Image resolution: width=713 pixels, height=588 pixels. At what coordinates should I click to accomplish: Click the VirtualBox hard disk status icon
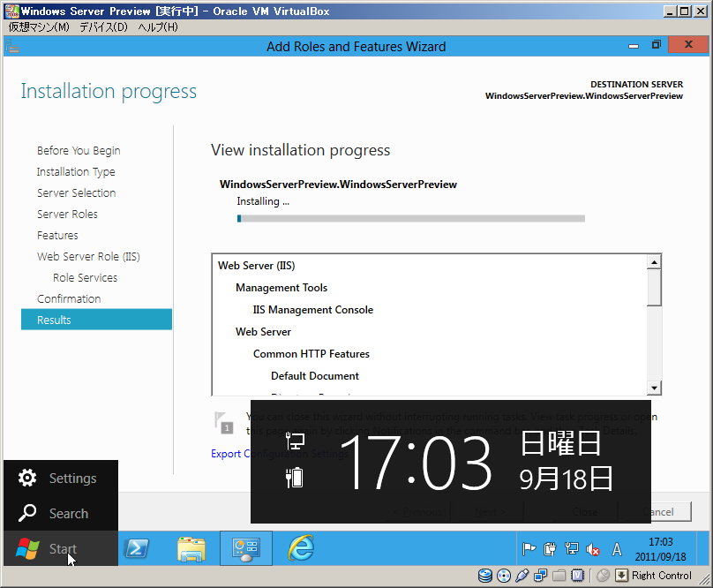pos(485,576)
